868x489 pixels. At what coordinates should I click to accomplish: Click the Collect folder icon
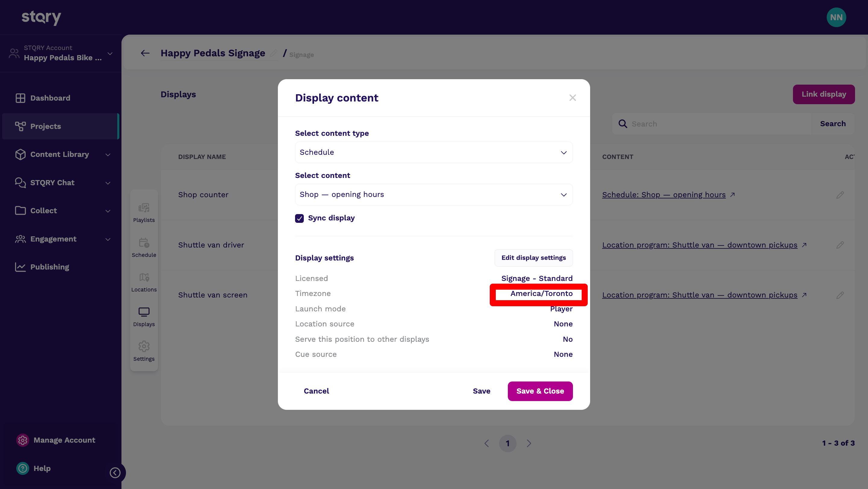pos(20,211)
